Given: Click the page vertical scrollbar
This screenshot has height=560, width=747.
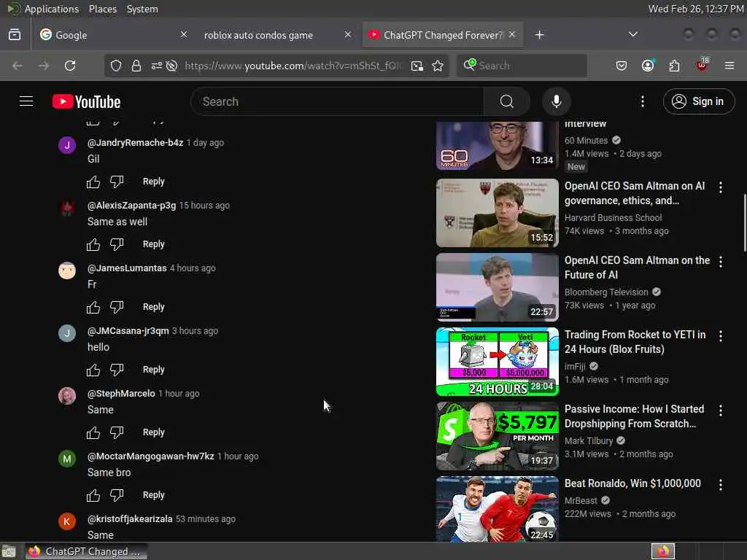Looking at the screenshot, I should [744, 222].
